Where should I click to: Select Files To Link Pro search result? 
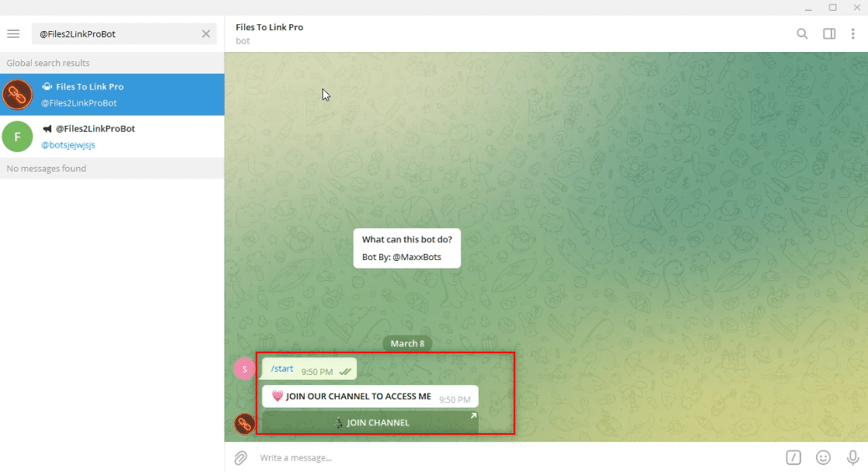(x=112, y=94)
